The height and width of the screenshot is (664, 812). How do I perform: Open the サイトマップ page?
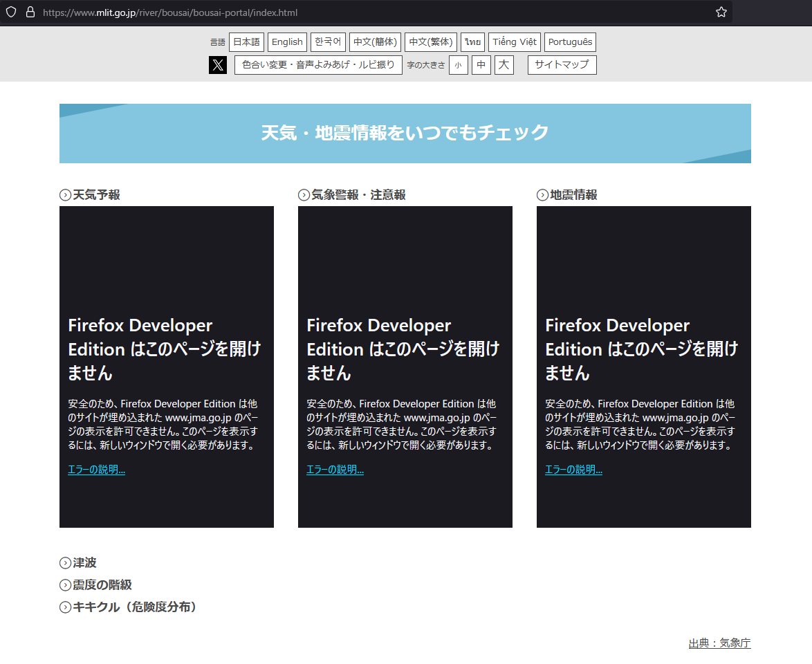[x=562, y=65]
